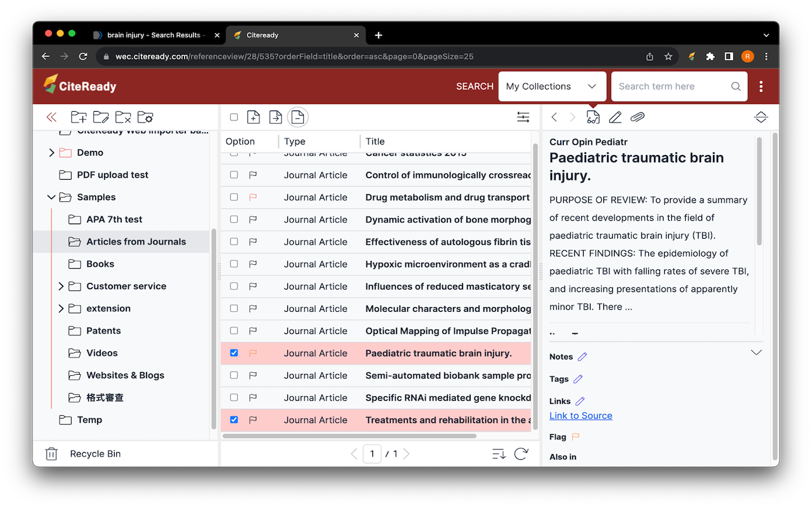This screenshot has width=812, height=508.
Task: Refresh the reference list
Action: [521, 454]
